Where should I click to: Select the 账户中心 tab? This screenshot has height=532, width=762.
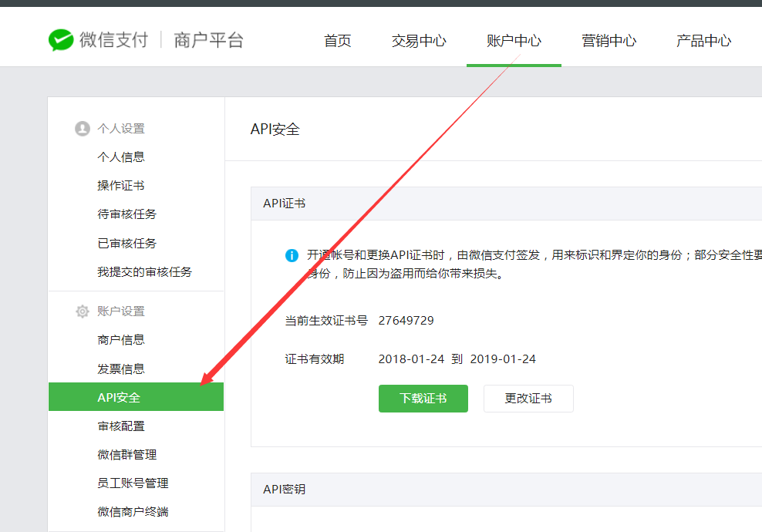point(514,41)
